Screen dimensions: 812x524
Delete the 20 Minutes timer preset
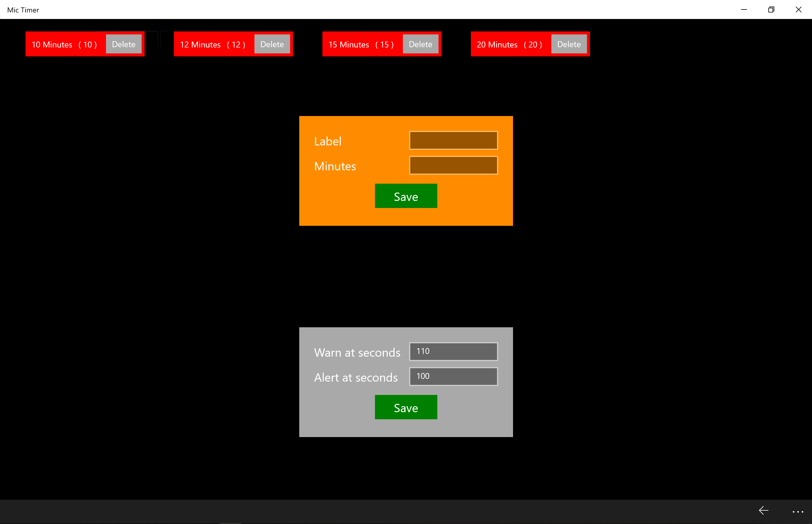click(x=569, y=44)
